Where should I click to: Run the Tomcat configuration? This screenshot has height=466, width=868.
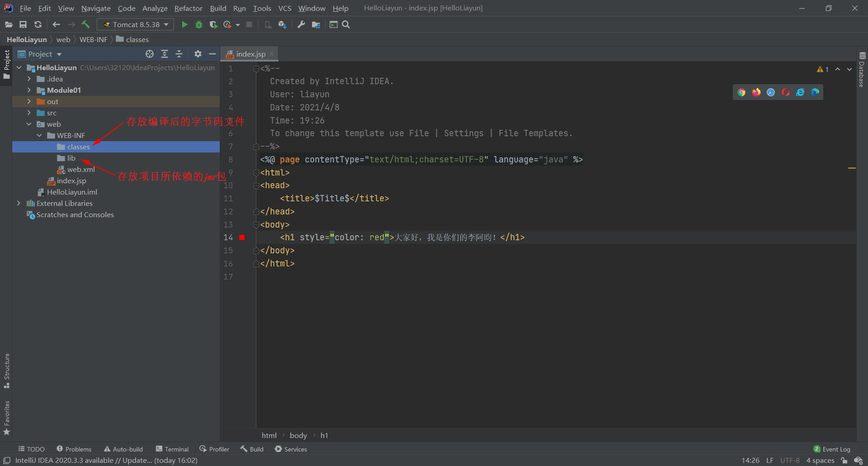point(184,24)
